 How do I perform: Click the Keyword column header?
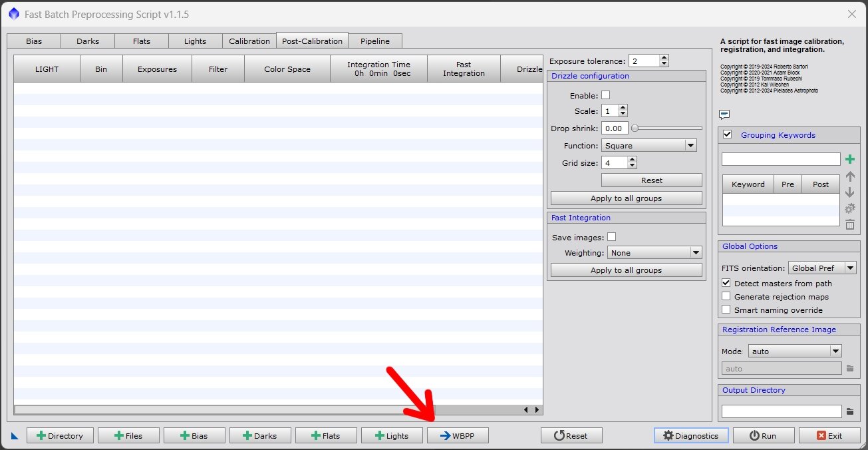[748, 184]
